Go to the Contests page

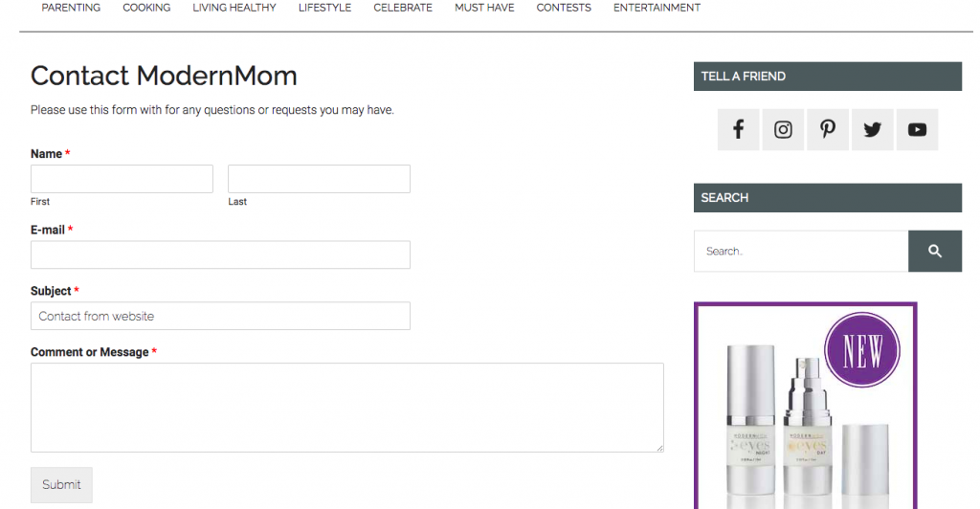[x=564, y=8]
